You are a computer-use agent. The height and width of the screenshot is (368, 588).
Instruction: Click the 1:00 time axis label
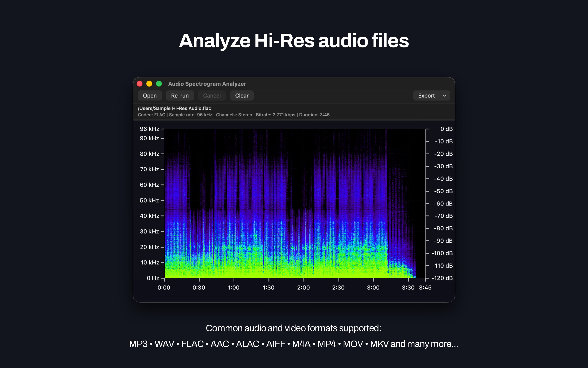click(234, 287)
